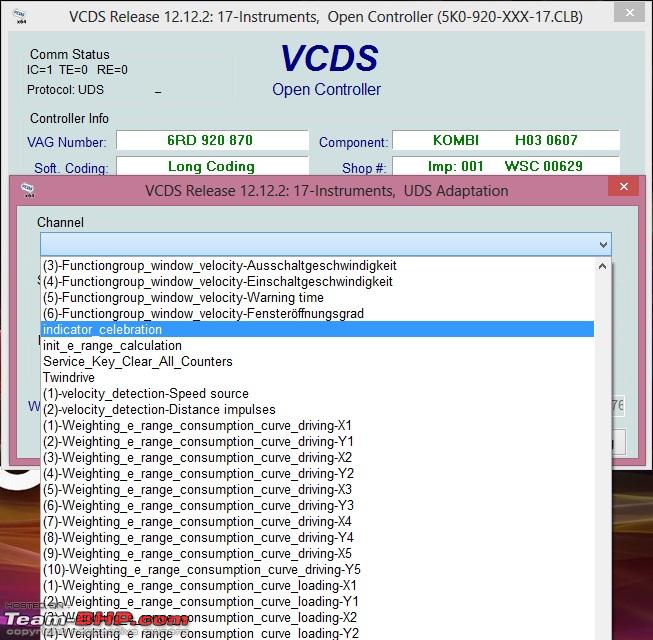Open the Channel combo box dropdown arrow

coord(603,244)
